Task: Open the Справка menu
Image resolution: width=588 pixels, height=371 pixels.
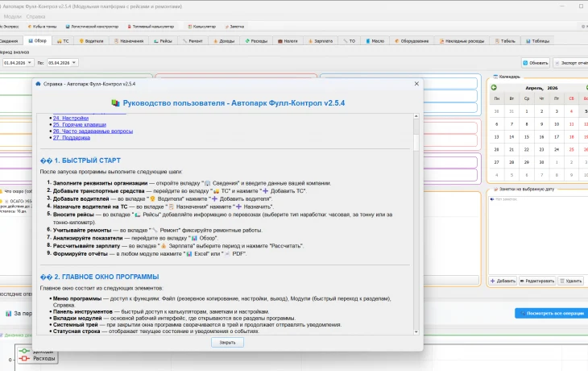Action: pyautogui.click(x=35, y=16)
